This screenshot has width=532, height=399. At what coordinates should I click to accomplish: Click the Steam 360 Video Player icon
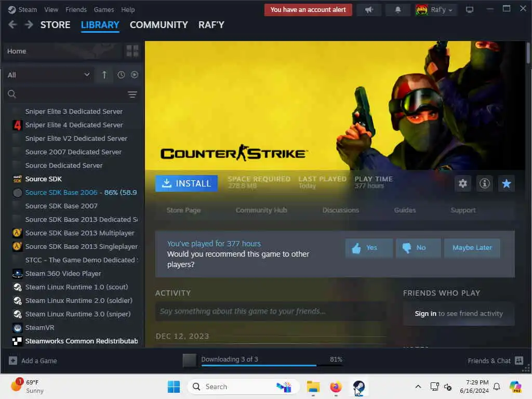[x=17, y=273]
